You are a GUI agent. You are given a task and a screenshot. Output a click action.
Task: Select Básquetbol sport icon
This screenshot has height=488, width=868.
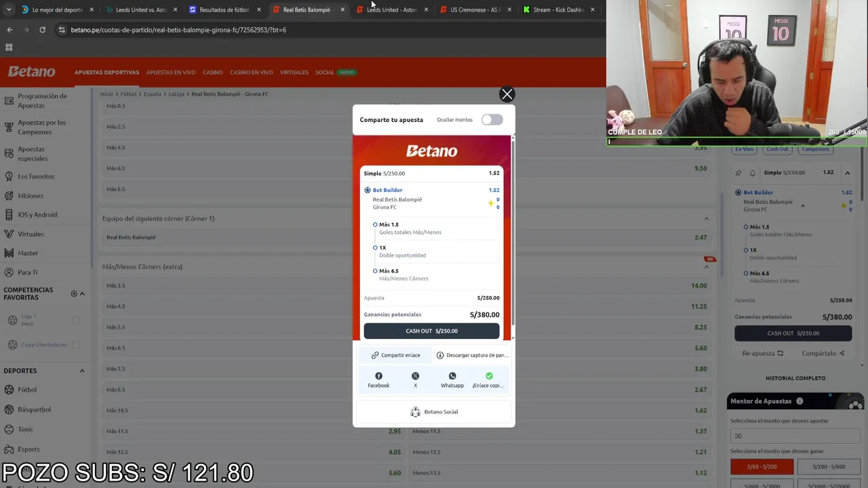click(x=9, y=409)
